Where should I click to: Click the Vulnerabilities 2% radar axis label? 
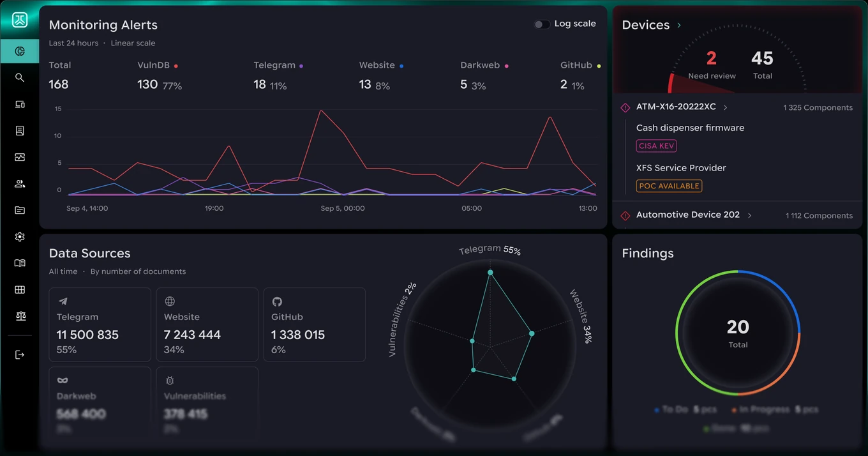[x=402, y=319]
